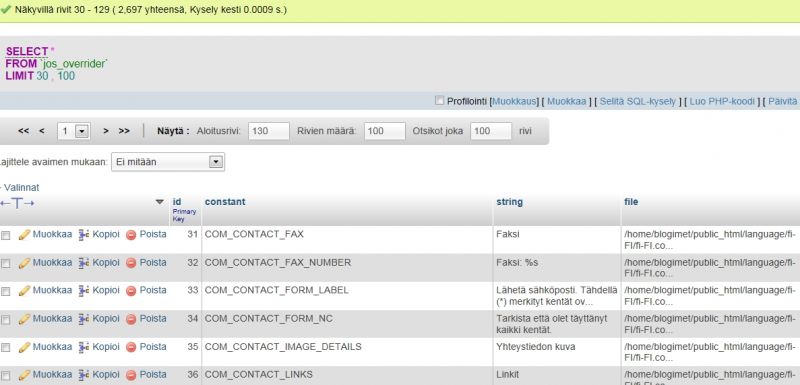
Task: Open the page number dropdown
Action: (74, 131)
